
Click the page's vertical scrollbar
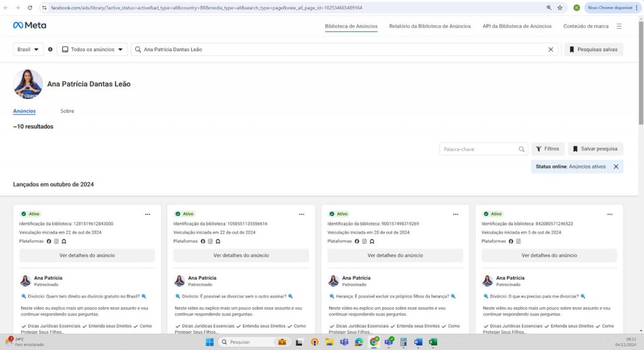pyautogui.click(x=641, y=73)
